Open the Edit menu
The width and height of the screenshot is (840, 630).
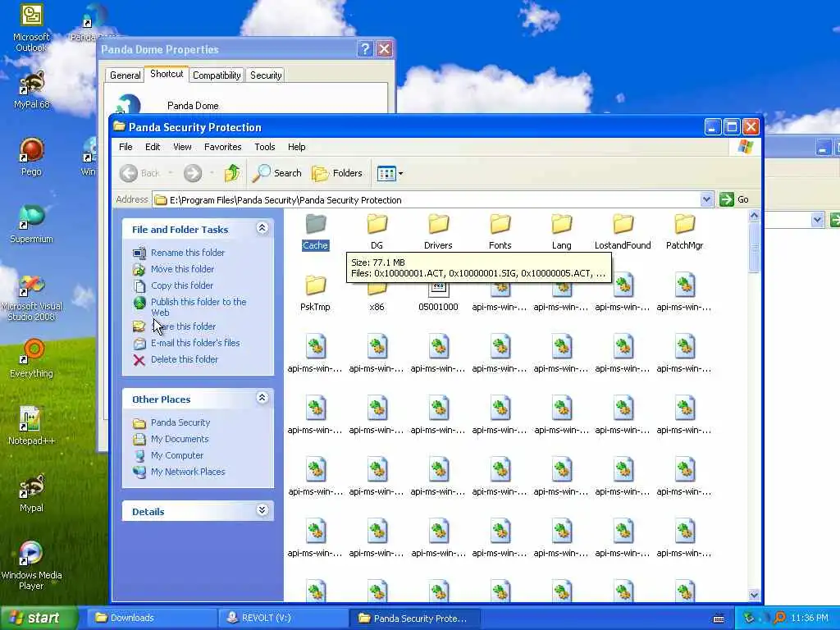pyautogui.click(x=153, y=147)
